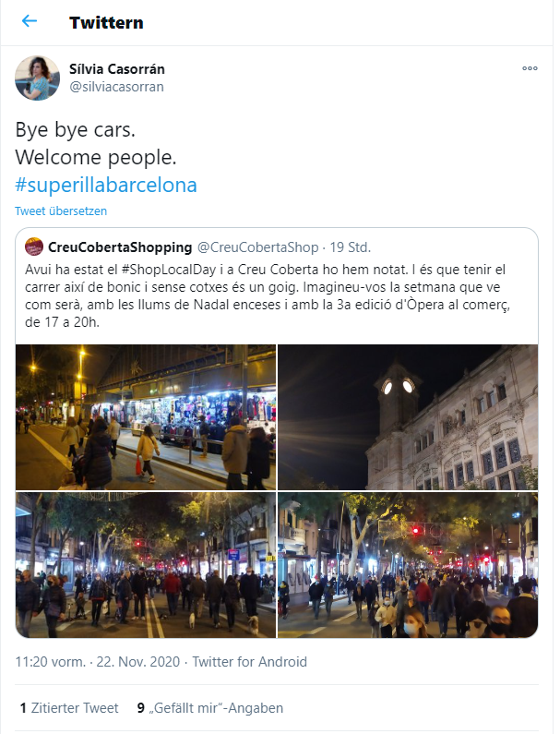560x734 pixels.
Task: Open the #superillabarcelona hashtag
Action: click(x=106, y=185)
